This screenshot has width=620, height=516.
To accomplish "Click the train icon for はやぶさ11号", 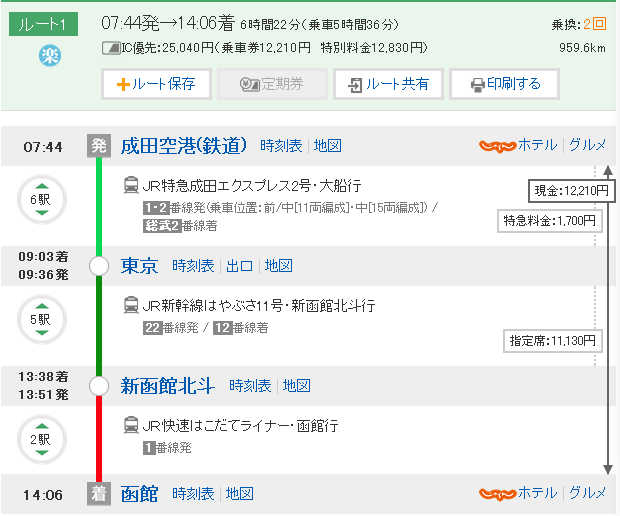I will point(131,305).
